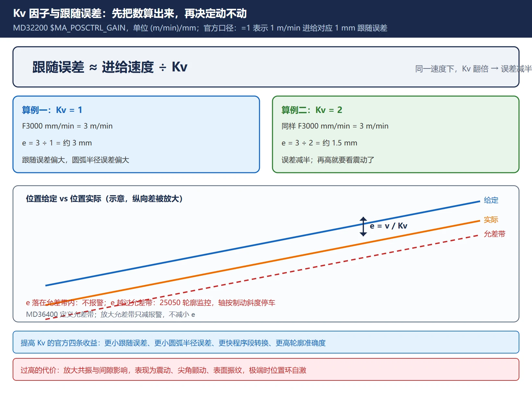Click the orange '实际' line label
Screen dimensions: 532x396
(491, 220)
